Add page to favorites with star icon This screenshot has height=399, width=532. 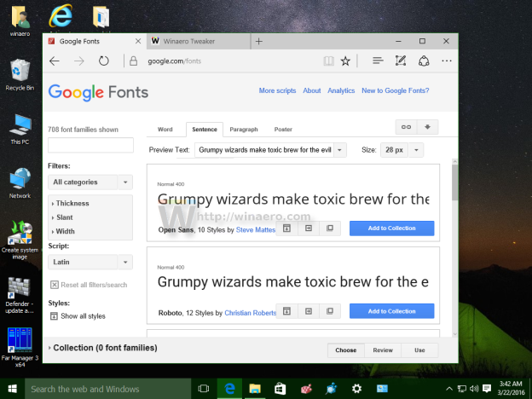(x=345, y=61)
